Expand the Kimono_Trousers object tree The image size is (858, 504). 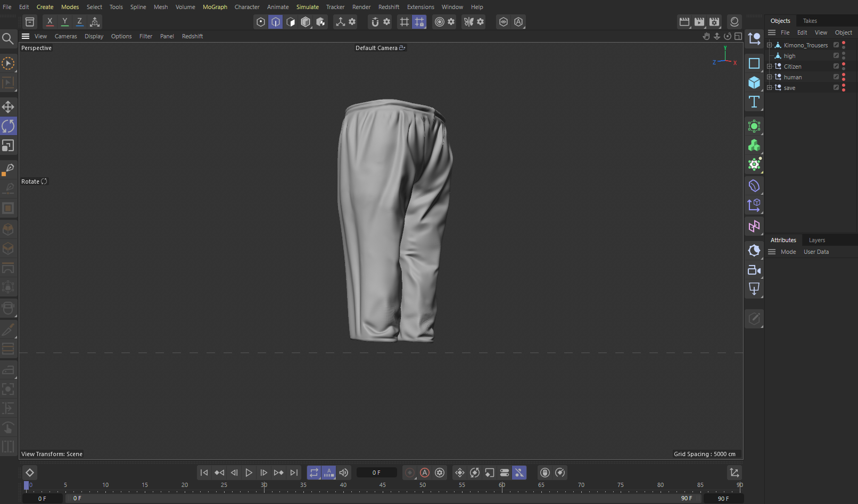click(769, 45)
